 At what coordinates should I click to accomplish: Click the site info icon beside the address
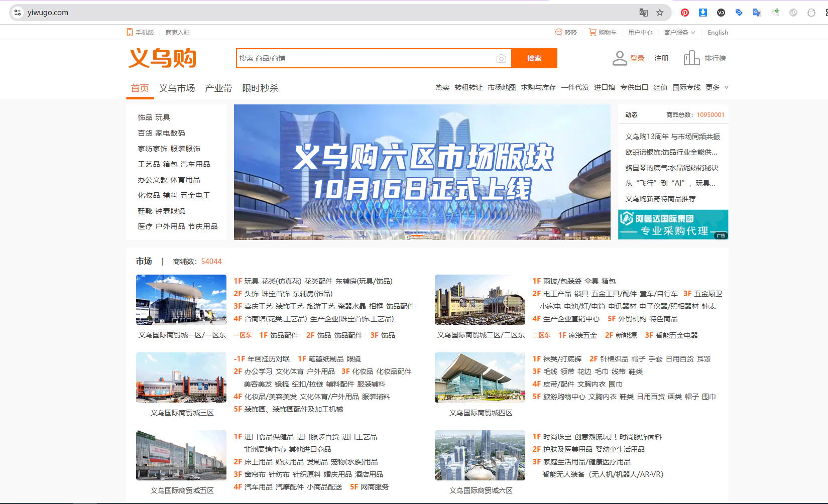pos(18,13)
